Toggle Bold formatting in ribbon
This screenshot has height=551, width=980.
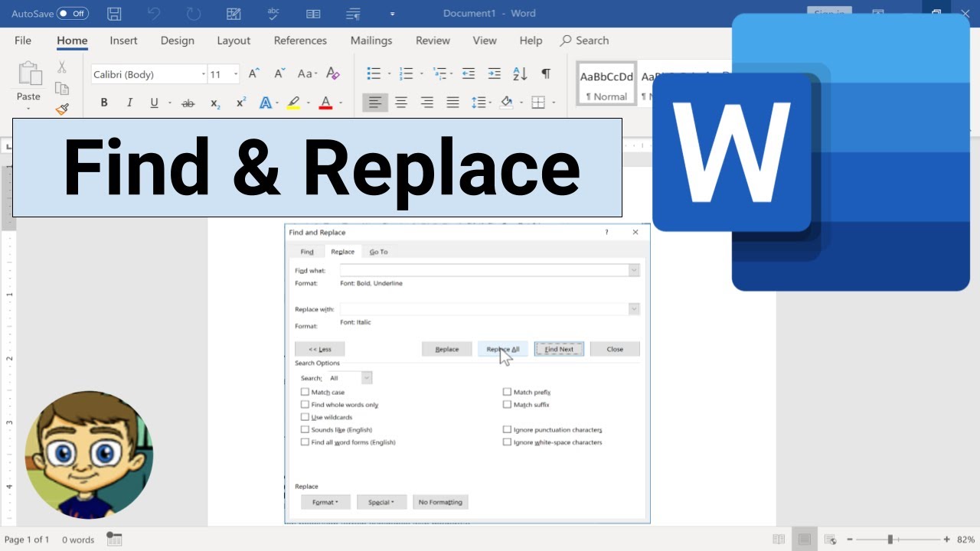point(104,103)
